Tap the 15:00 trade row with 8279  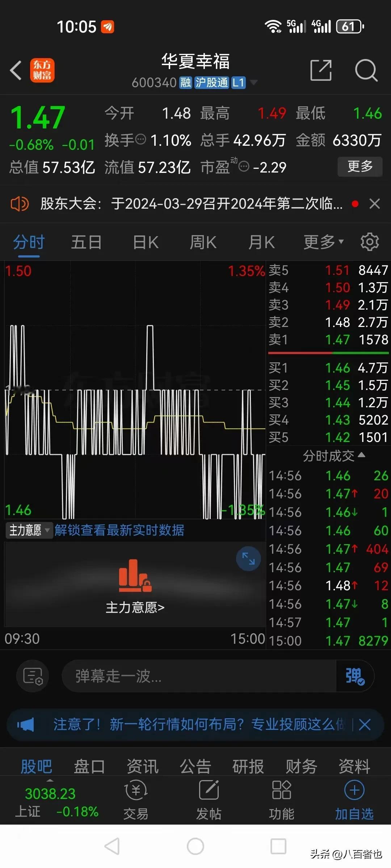click(328, 641)
